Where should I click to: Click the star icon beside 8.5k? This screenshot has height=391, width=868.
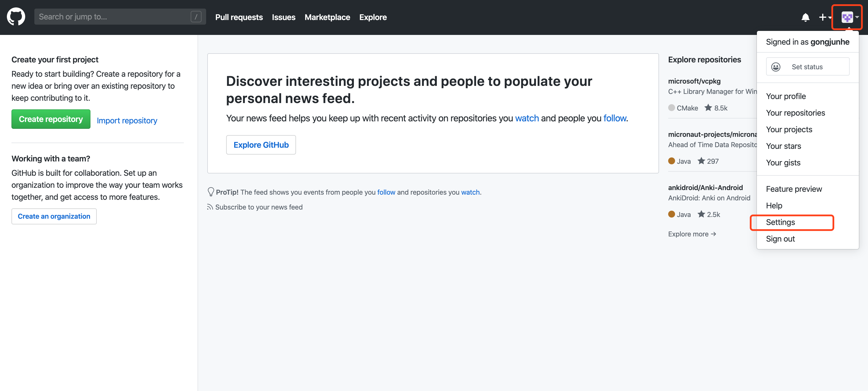tap(708, 108)
